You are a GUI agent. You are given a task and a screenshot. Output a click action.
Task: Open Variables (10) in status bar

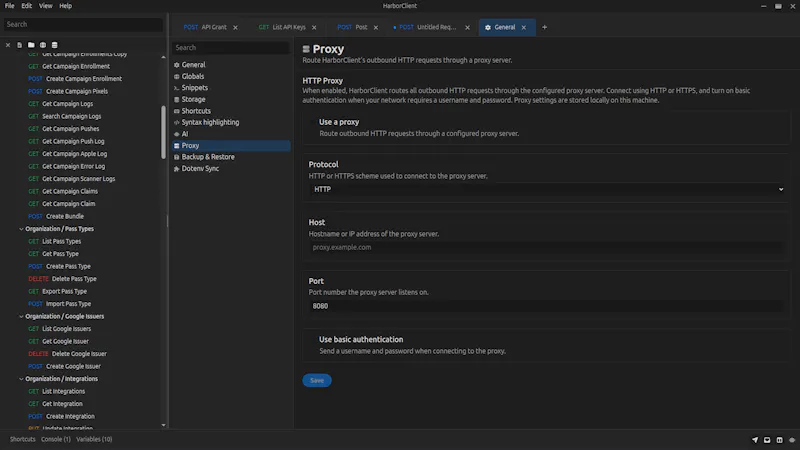tap(94, 439)
